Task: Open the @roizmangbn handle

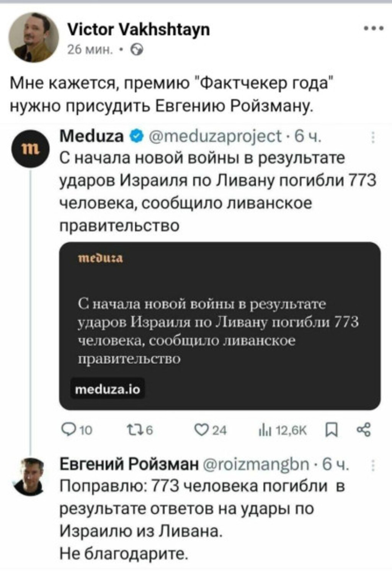Action: pos(256,464)
